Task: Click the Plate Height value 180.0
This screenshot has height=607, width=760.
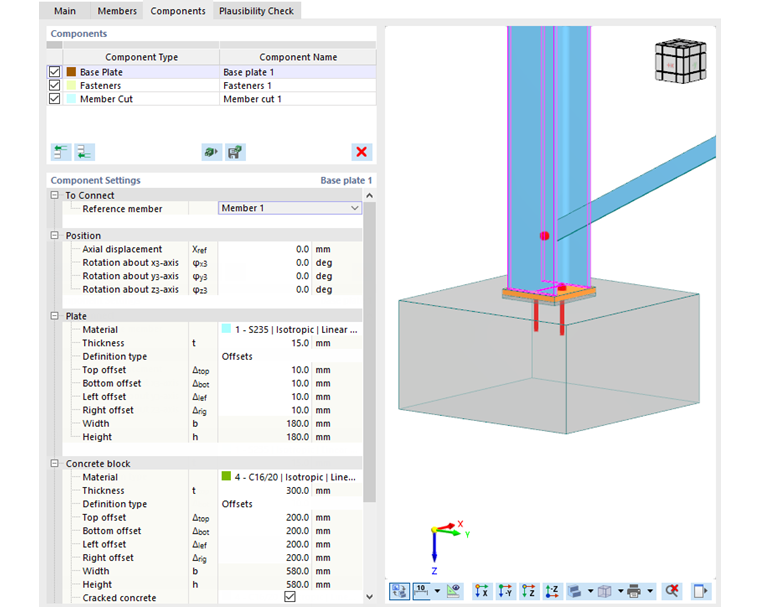Action: pos(264,437)
